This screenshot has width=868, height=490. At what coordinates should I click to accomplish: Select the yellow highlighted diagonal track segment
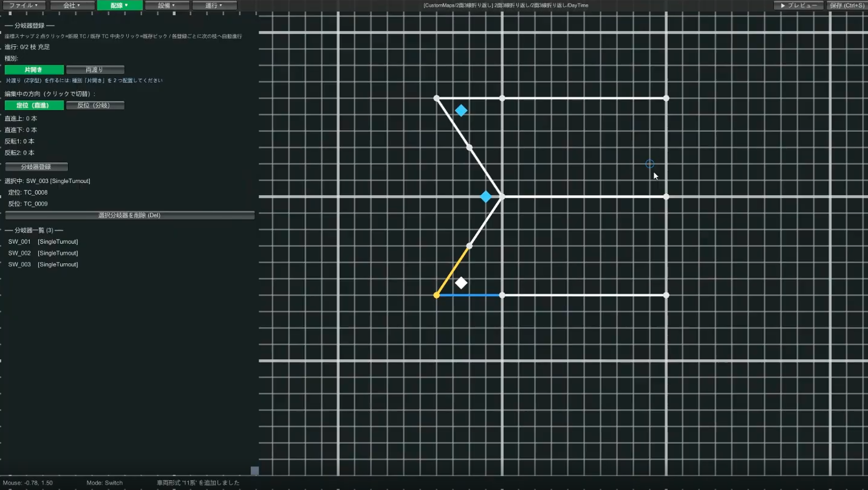click(453, 271)
